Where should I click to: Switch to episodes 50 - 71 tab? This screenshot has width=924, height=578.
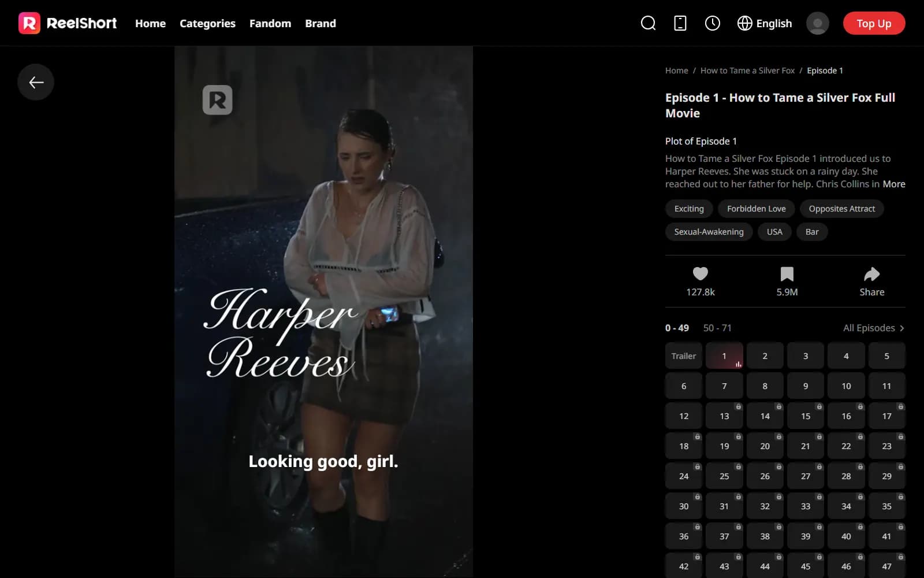tap(717, 328)
